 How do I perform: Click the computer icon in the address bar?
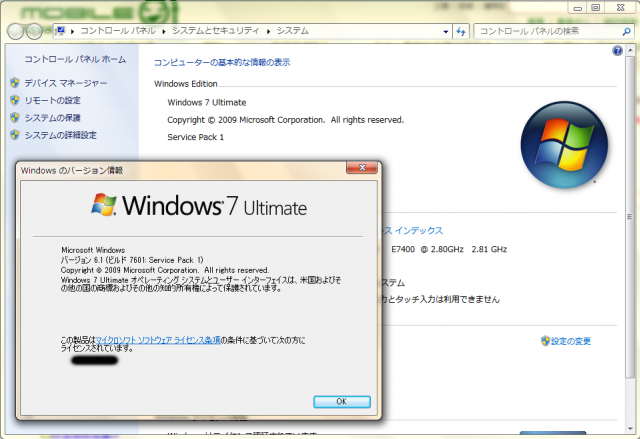[x=61, y=31]
